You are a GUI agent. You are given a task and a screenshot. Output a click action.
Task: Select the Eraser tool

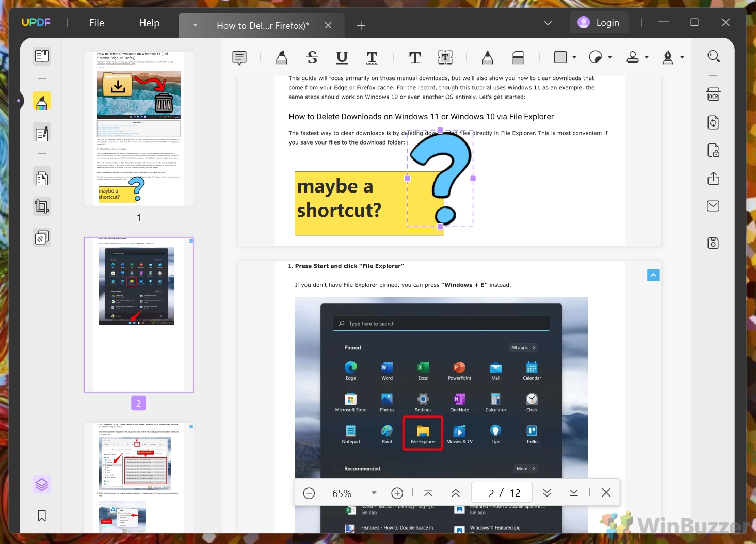coord(518,57)
